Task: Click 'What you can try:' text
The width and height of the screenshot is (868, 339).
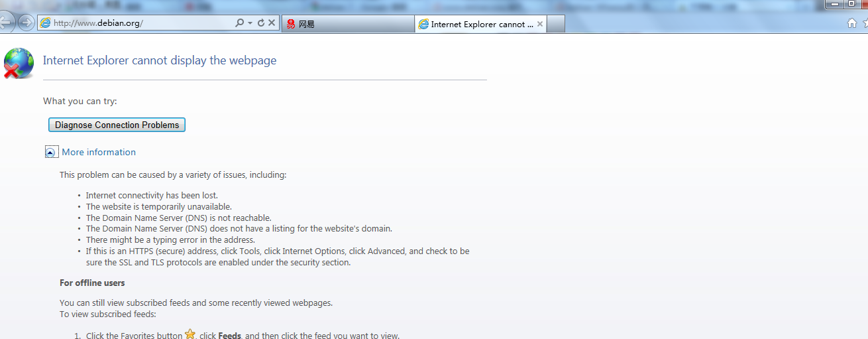Action: (80, 101)
